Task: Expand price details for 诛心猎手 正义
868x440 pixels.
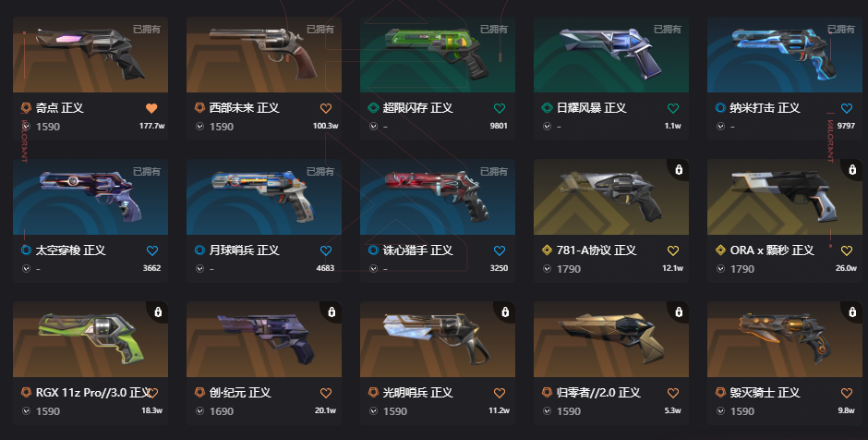Action: click(x=373, y=268)
